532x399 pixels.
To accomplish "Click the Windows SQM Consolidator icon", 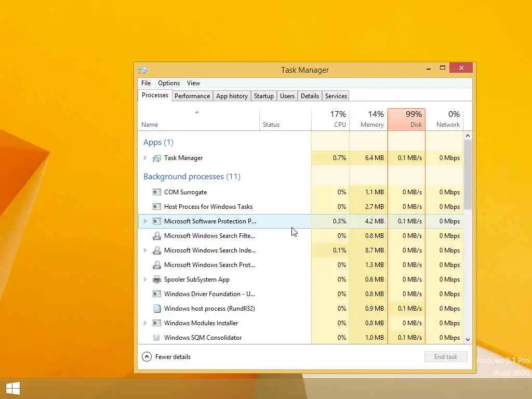I will [x=156, y=338].
